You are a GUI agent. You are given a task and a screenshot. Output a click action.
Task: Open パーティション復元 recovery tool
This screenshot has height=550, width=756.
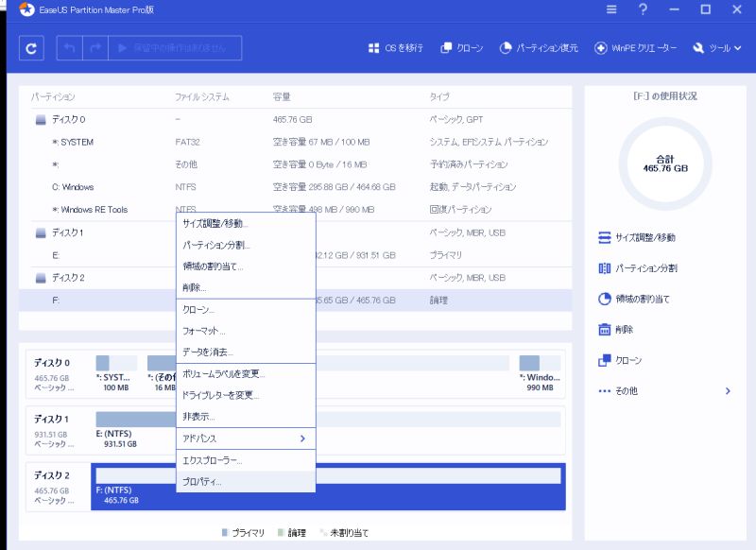[538, 48]
